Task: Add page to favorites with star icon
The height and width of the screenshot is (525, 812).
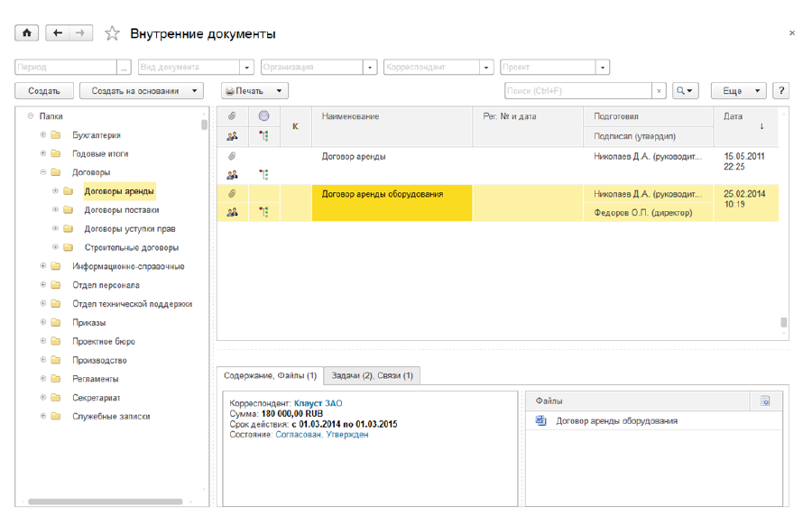Action: [112, 34]
